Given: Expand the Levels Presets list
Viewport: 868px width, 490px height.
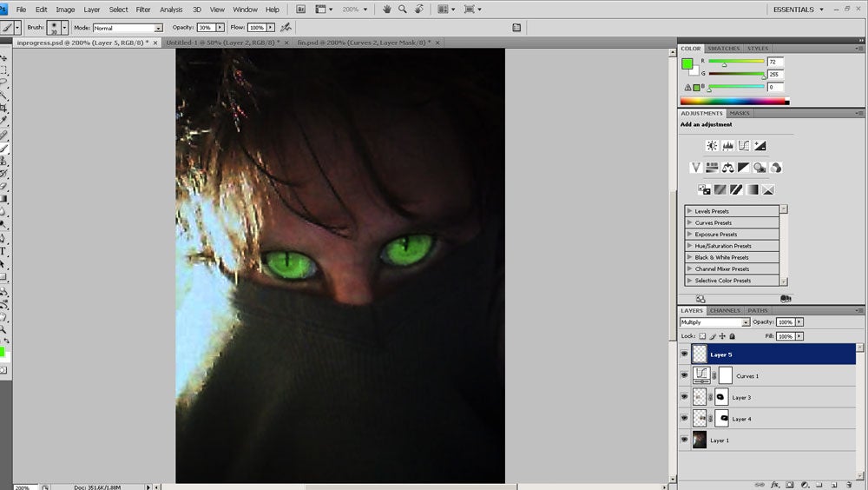Looking at the screenshot, I should 690,211.
